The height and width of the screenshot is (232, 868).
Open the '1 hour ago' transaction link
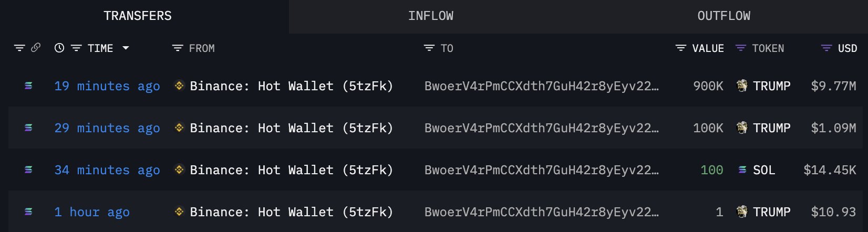click(92, 212)
